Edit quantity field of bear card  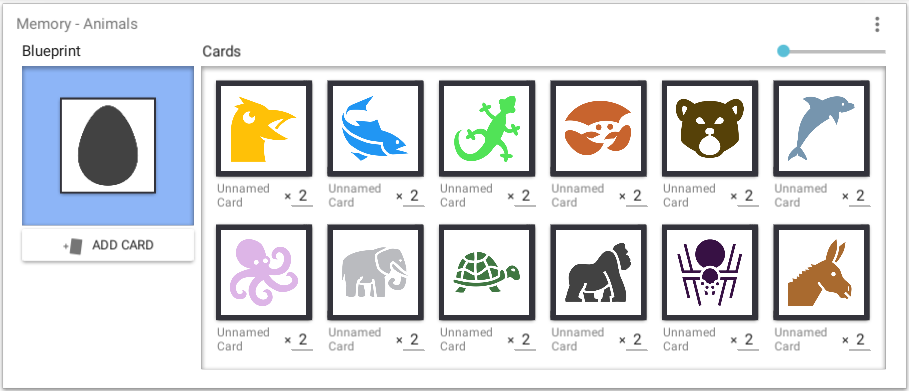tap(748, 196)
